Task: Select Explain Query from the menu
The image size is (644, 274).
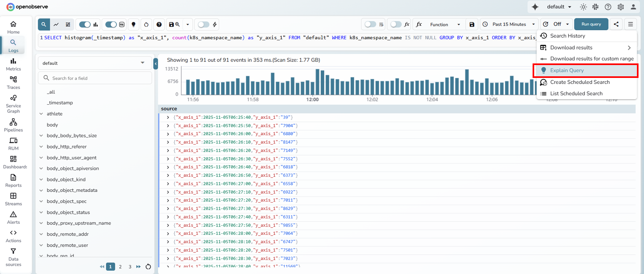Action: pyautogui.click(x=567, y=71)
